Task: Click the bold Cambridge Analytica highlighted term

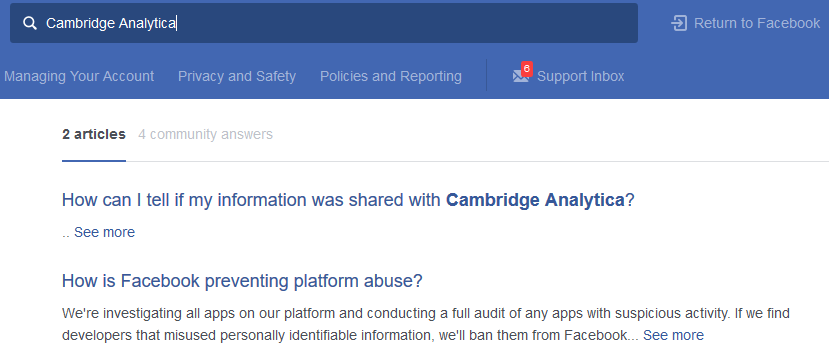Action: pyautogui.click(x=535, y=200)
